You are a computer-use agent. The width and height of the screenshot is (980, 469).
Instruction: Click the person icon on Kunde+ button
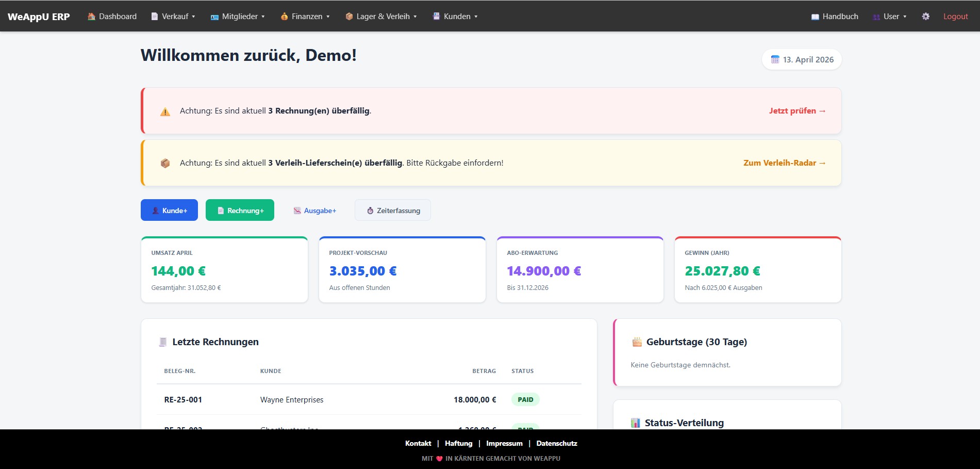point(155,211)
